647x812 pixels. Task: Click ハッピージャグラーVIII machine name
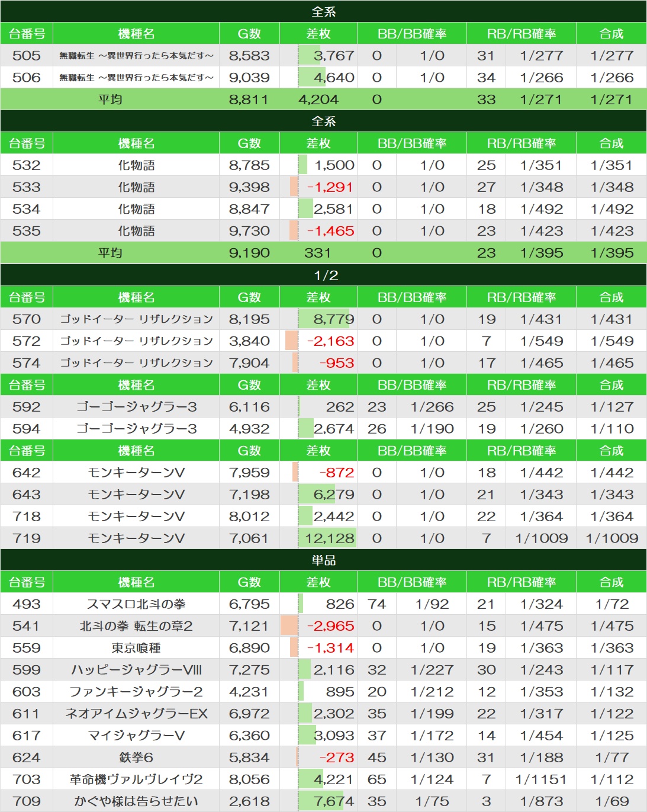[x=136, y=670]
